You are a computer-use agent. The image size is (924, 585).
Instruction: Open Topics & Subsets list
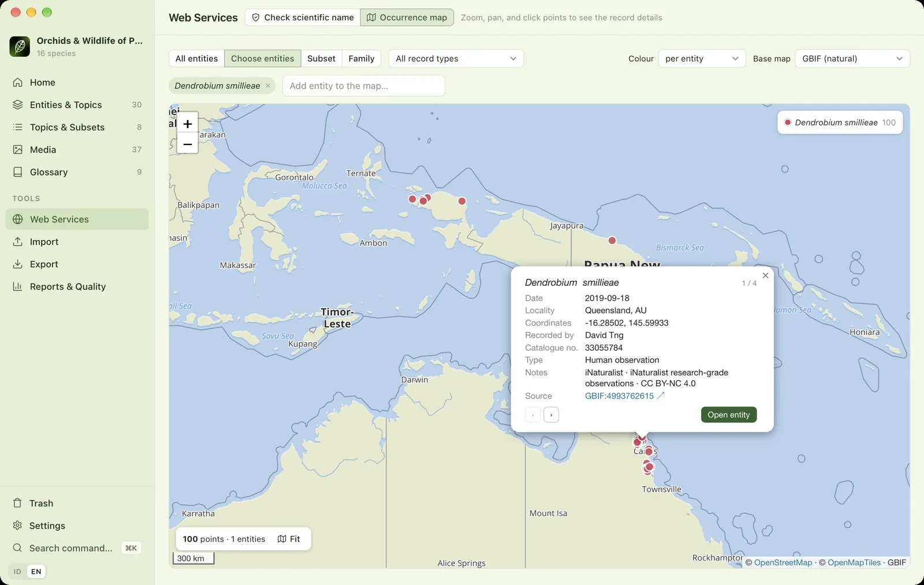pyautogui.click(x=77, y=127)
